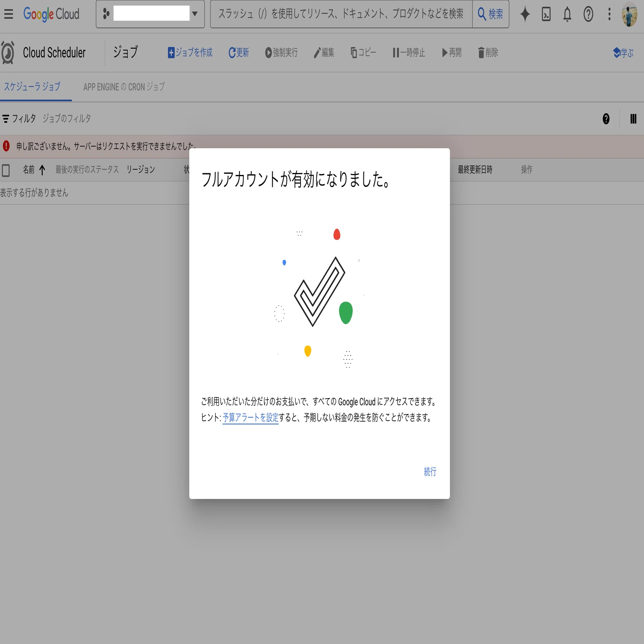Click the 編集 edit button

click(x=324, y=53)
